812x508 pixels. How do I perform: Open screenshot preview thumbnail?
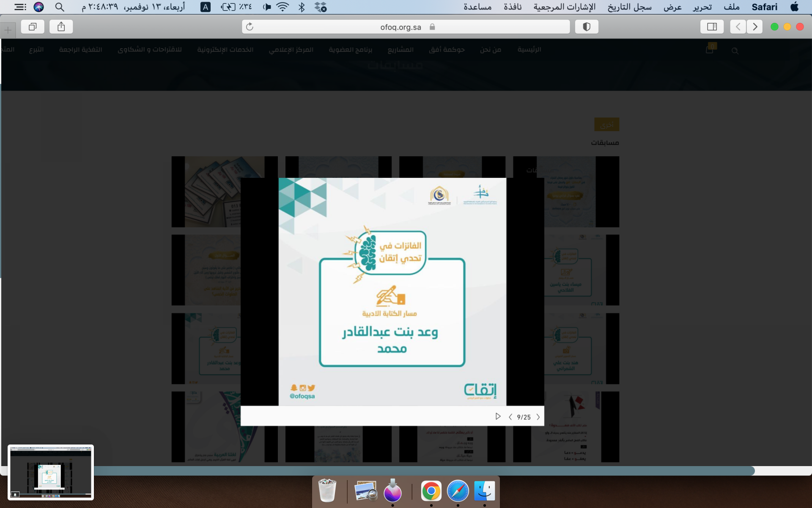(x=51, y=472)
